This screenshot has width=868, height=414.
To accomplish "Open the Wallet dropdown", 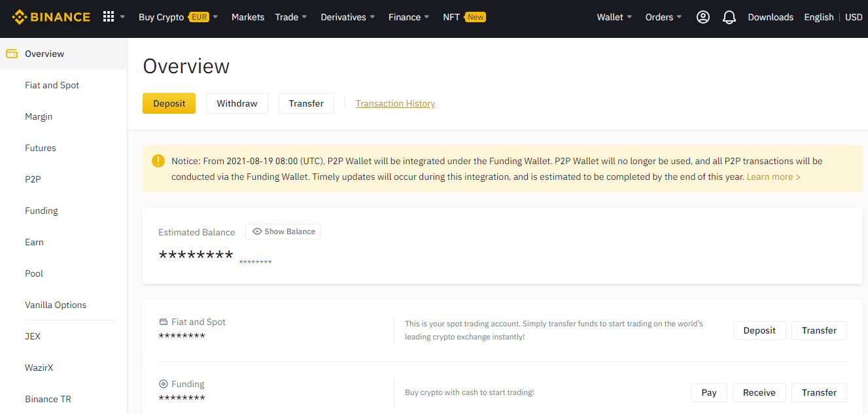I will click(x=614, y=17).
